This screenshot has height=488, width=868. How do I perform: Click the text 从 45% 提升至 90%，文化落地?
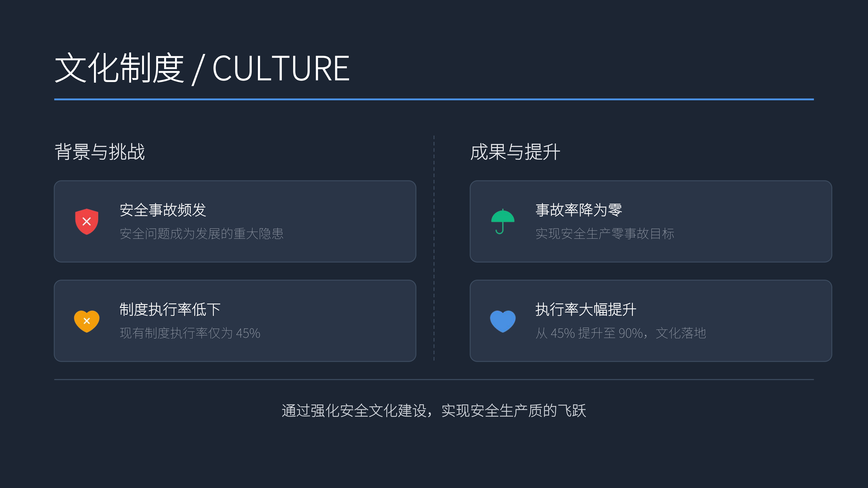(621, 333)
